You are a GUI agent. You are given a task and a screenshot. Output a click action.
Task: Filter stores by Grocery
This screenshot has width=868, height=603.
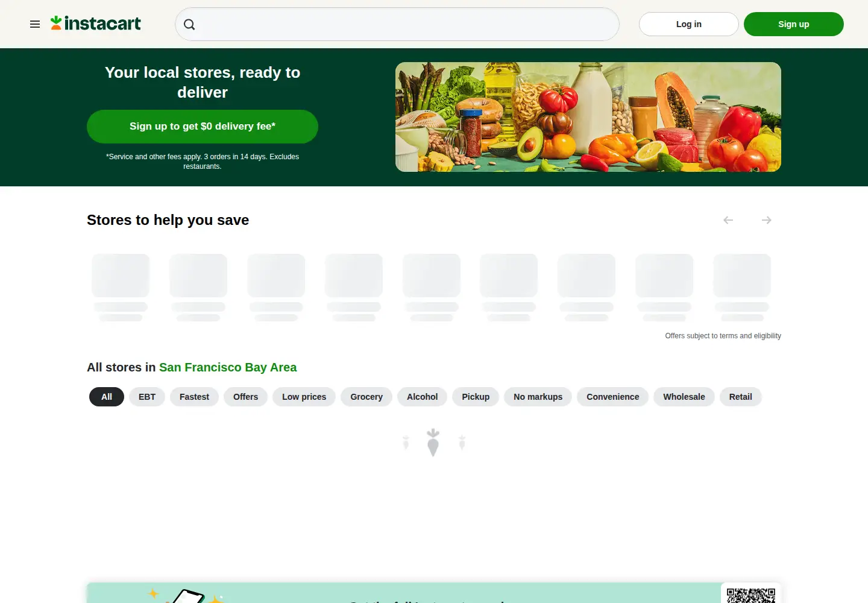(x=366, y=397)
